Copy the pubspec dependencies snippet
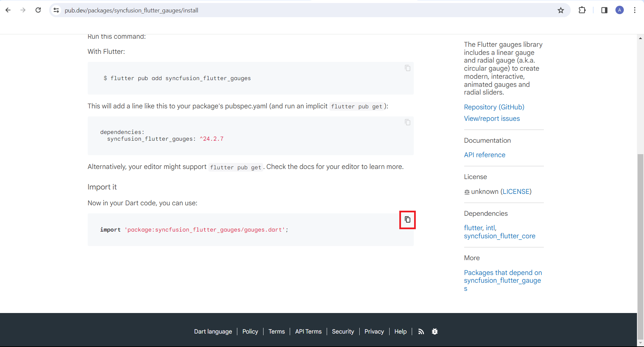Screen dimensions: 644x347 click(x=407, y=123)
